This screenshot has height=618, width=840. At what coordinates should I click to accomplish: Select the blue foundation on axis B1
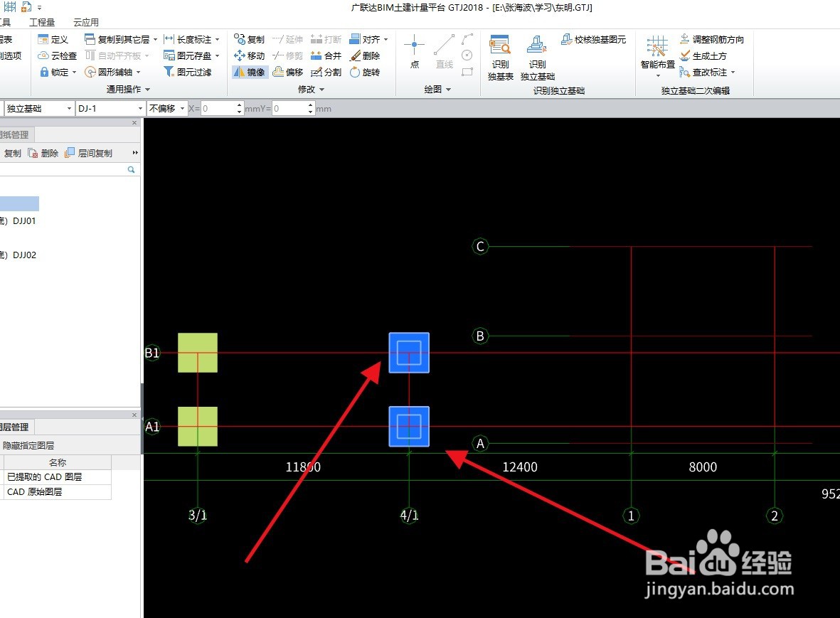pos(409,353)
